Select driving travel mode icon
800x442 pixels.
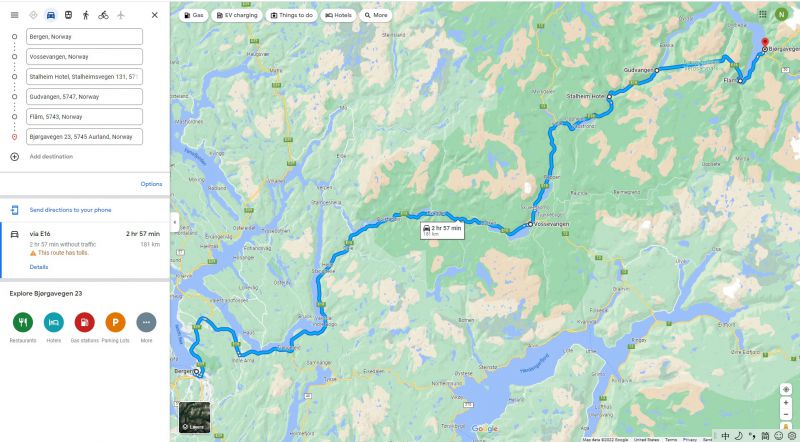[x=51, y=15]
